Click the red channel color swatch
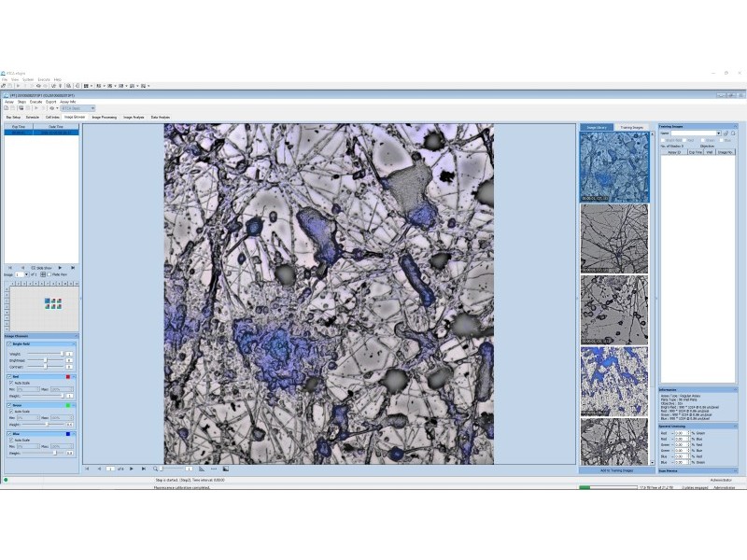This screenshot has width=747, height=560. coord(68,377)
